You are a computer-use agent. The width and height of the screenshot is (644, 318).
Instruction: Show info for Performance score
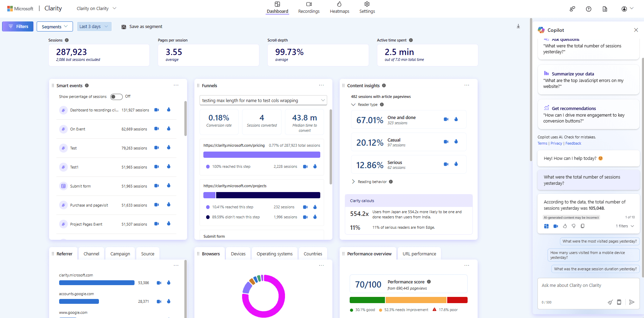point(429,282)
